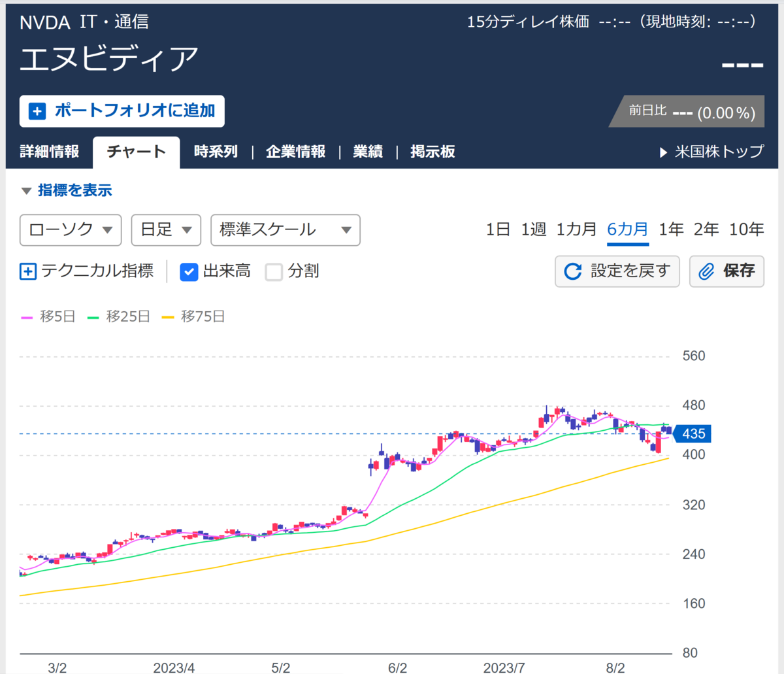The width and height of the screenshot is (784, 674).
Task: Click the 480 price axis label
Action: [x=694, y=405]
